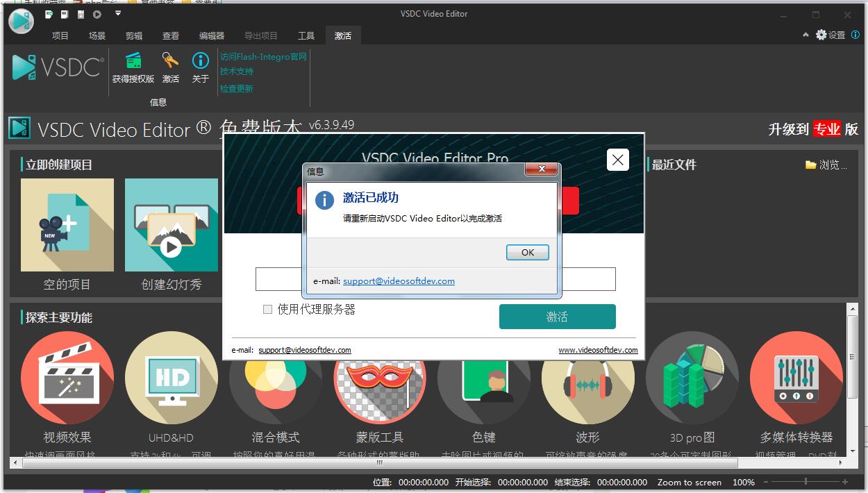Viewport: 868px width, 493px height.
Task: Open the support@videosoftdev.com email link
Action: point(398,281)
